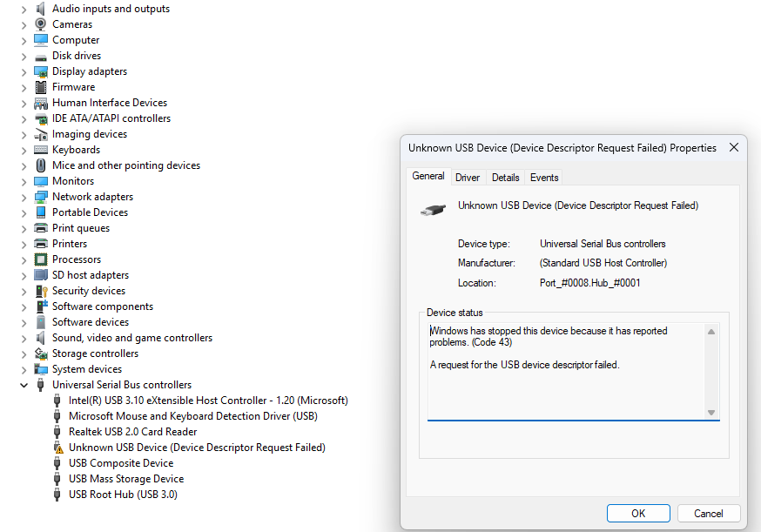761x532 pixels.
Task: Click the Universal Serial Bus controllers USB icon
Action: (41, 385)
